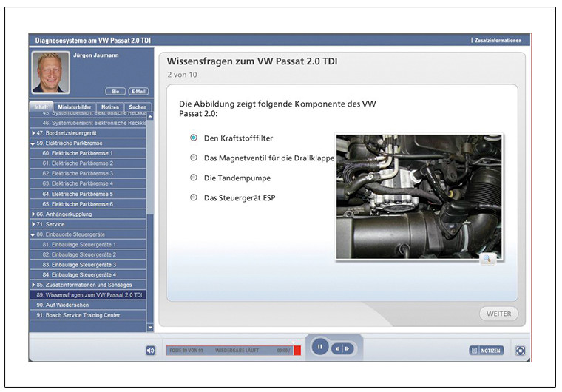Screen dimensions: 562x392
Task: Open slide 91. Bosch Service Training Center
Action: [x=88, y=315]
